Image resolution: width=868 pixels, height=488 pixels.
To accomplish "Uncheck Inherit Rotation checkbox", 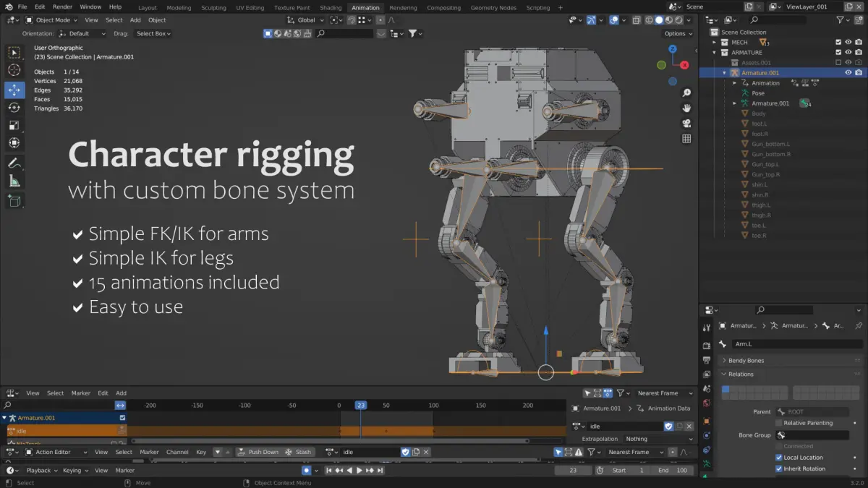I will point(779,468).
